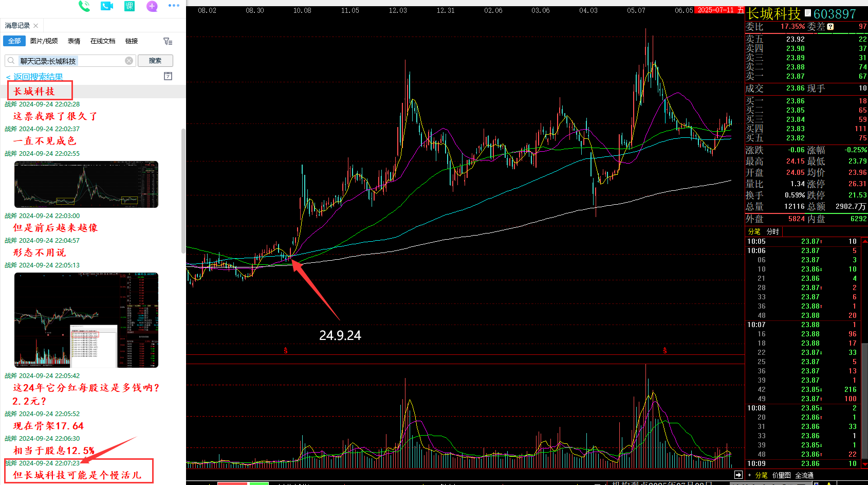
Task: Switch to the 表情 tab
Action: [x=74, y=41]
